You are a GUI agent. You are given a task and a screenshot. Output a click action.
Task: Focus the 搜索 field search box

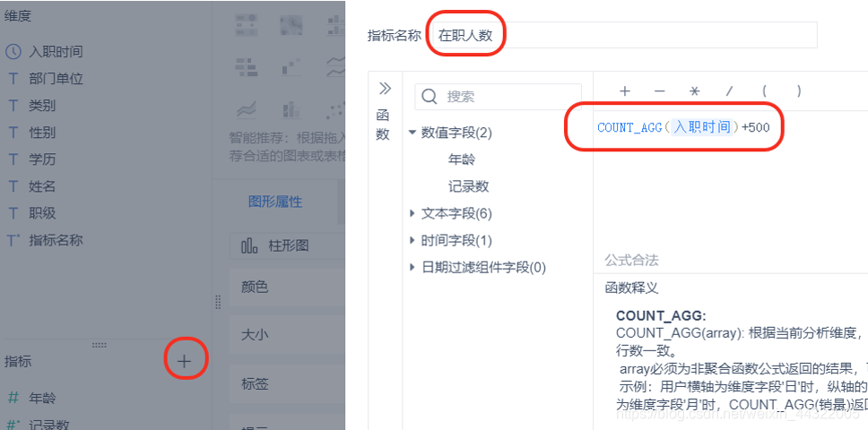click(499, 97)
